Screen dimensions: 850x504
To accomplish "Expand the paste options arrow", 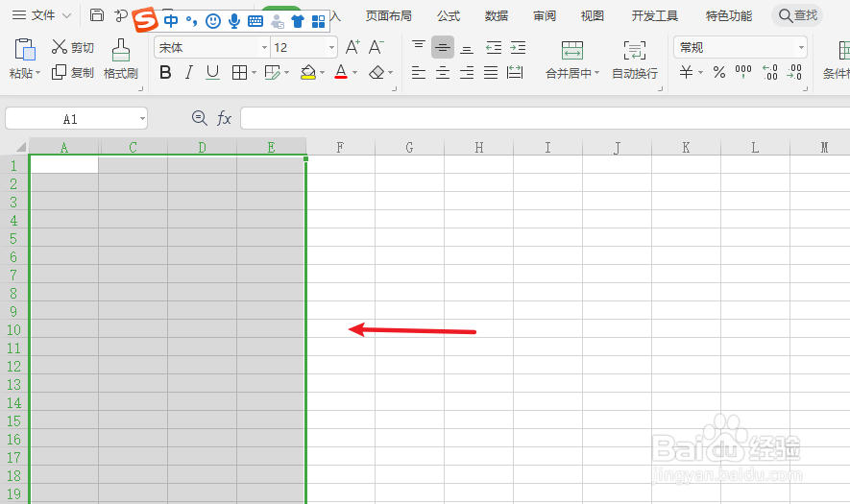I will click(x=38, y=73).
